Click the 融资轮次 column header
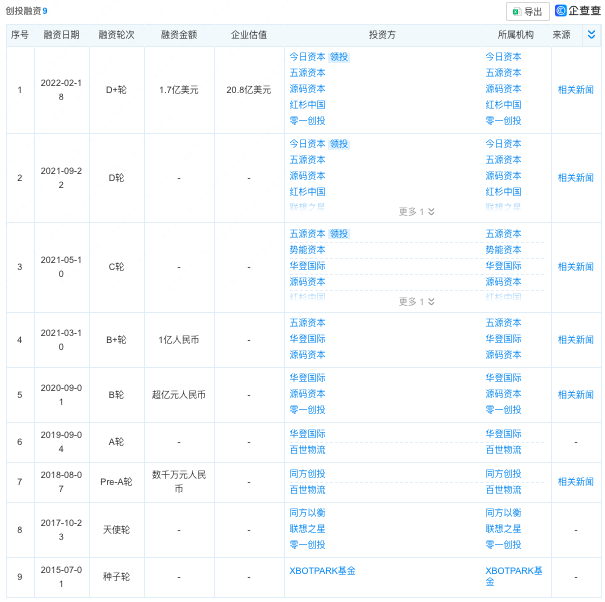 (x=117, y=35)
